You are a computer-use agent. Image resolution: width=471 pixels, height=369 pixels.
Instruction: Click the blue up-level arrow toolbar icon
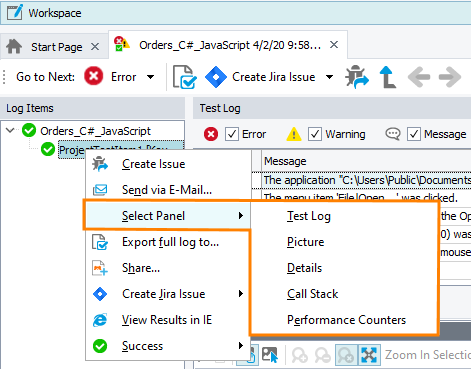pyautogui.click(x=388, y=77)
